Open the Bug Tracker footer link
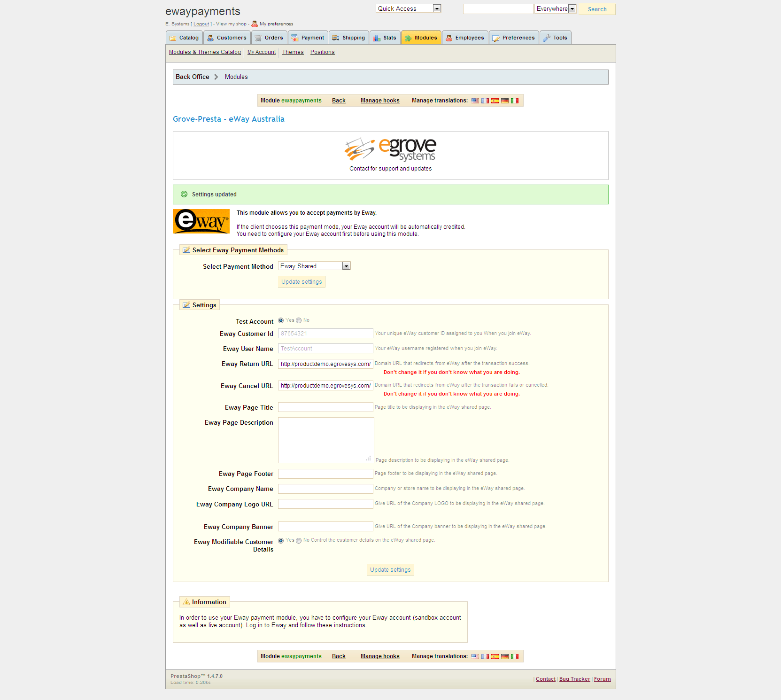The height and width of the screenshot is (700, 781). tap(574, 679)
